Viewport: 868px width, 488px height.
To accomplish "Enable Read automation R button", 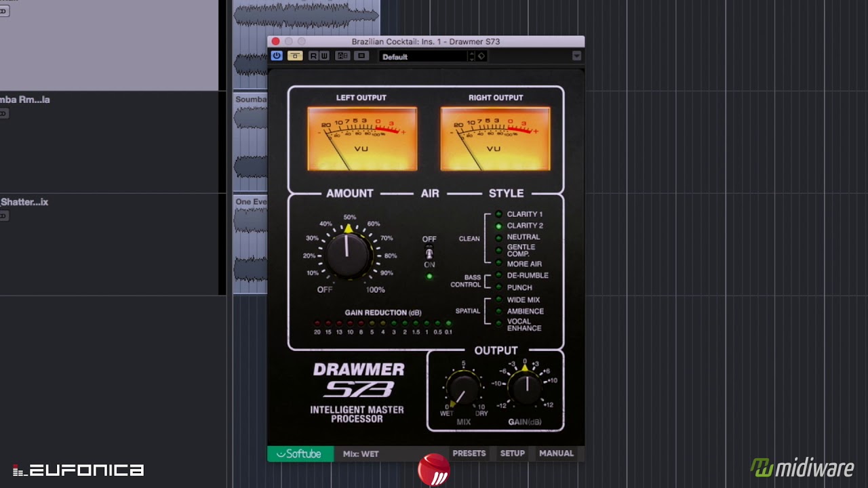I will coord(313,56).
